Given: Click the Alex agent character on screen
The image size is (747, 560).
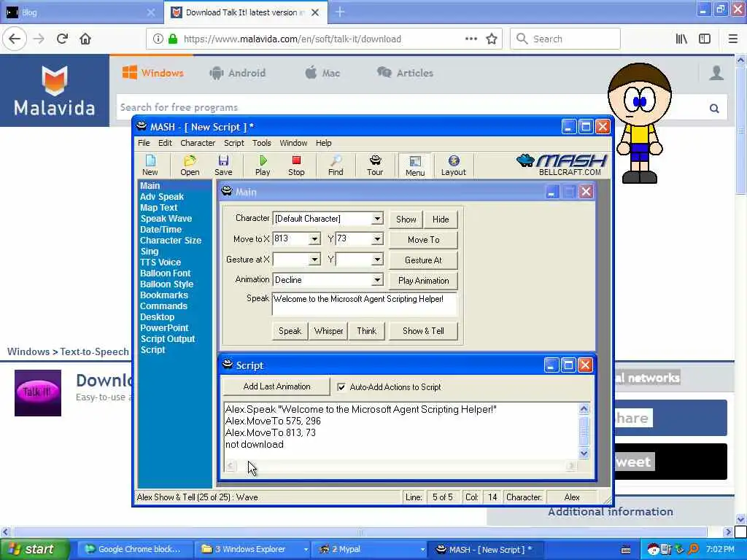Looking at the screenshot, I should pos(639,122).
